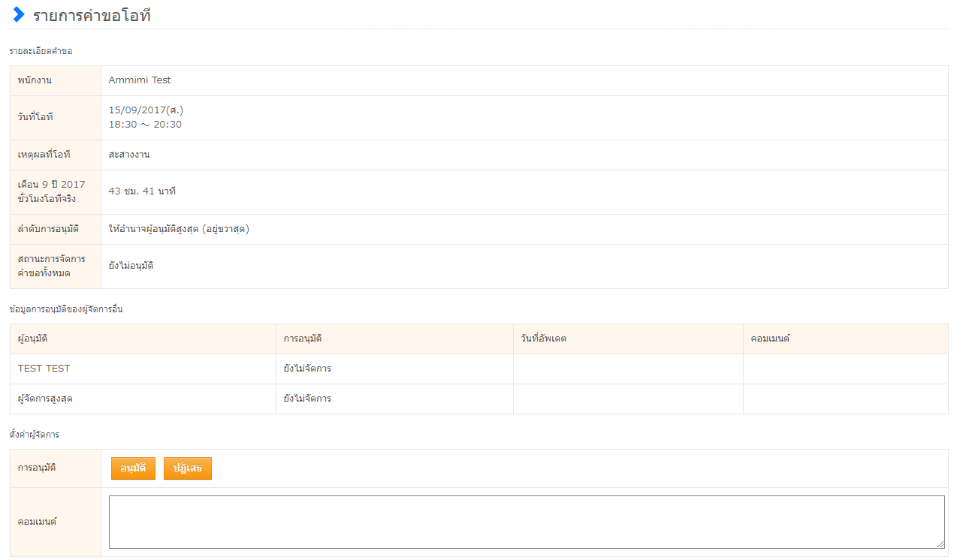Grab the comment box resize handle
Image resolution: width=963 pixels, height=560 pixels.
click(x=940, y=544)
